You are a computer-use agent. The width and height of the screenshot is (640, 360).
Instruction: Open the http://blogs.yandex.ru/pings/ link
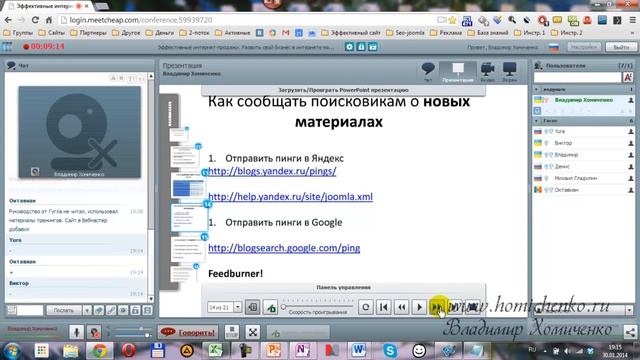coord(272,171)
